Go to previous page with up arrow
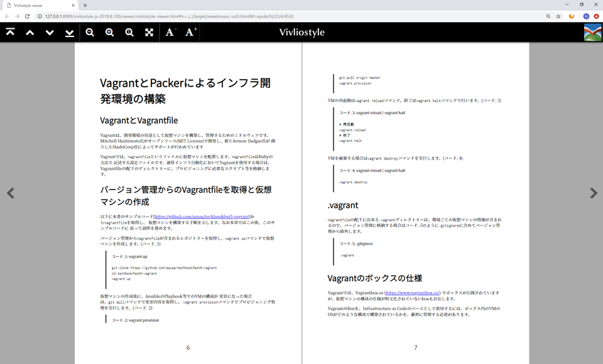Image resolution: width=603 pixels, height=364 pixels. click(x=30, y=33)
